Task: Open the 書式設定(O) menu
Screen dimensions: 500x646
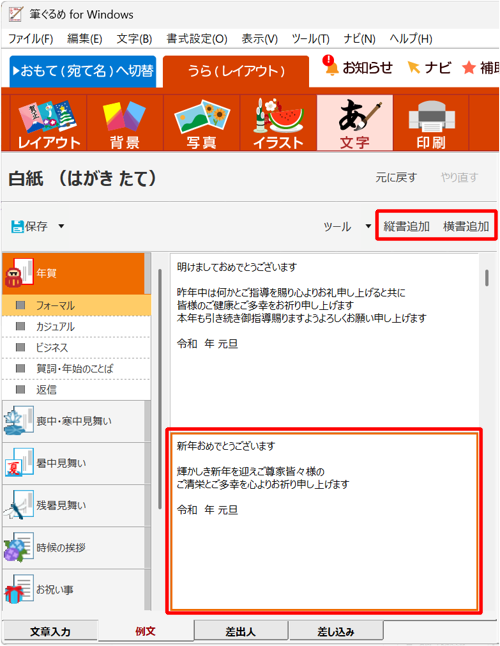Action: (197, 39)
